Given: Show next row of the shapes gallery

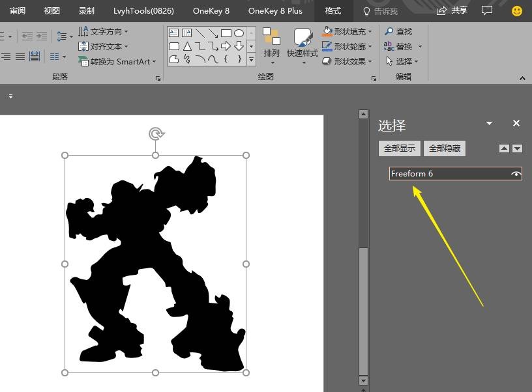Looking at the screenshot, I should 252,46.
